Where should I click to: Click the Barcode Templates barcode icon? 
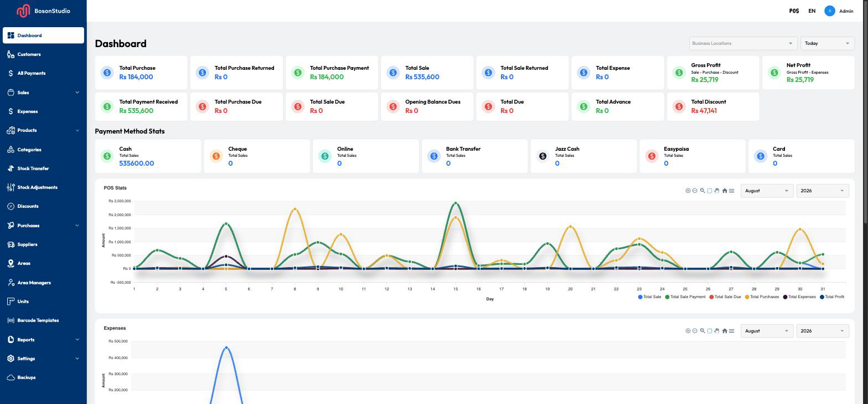[11, 320]
